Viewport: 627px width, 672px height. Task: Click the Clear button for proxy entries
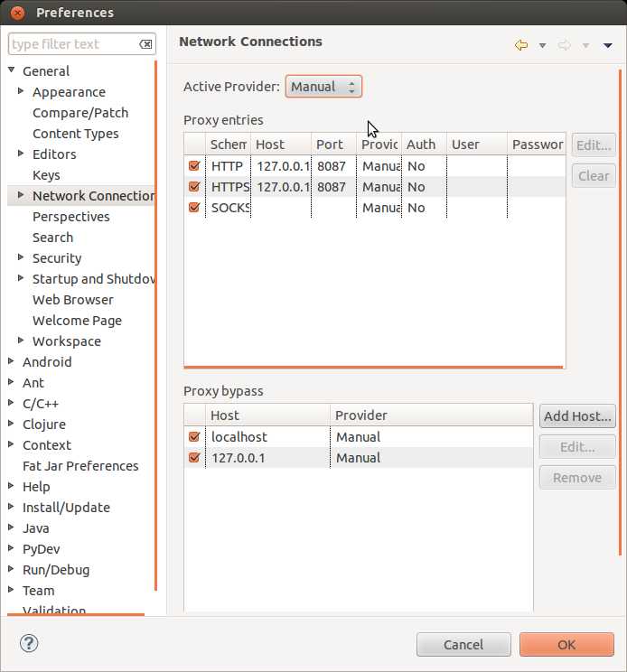(x=594, y=176)
